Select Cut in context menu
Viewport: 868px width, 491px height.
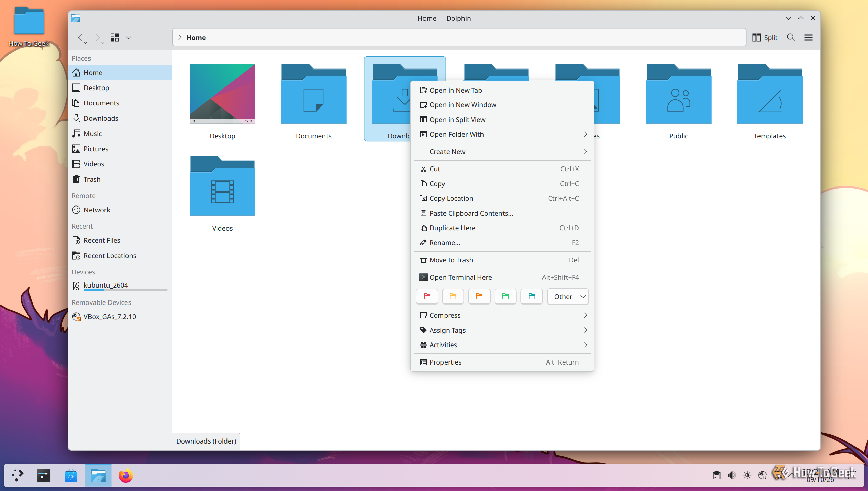pyautogui.click(x=502, y=169)
